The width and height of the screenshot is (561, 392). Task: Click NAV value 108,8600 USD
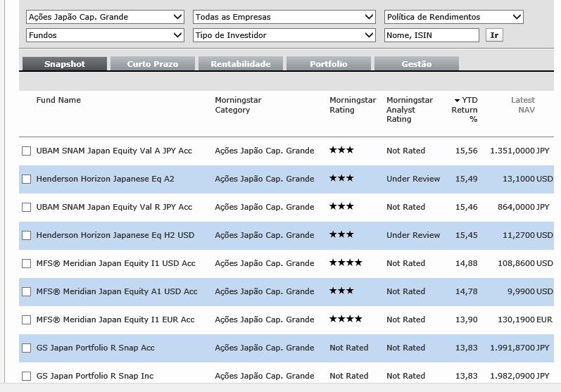pyautogui.click(x=525, y=264)
